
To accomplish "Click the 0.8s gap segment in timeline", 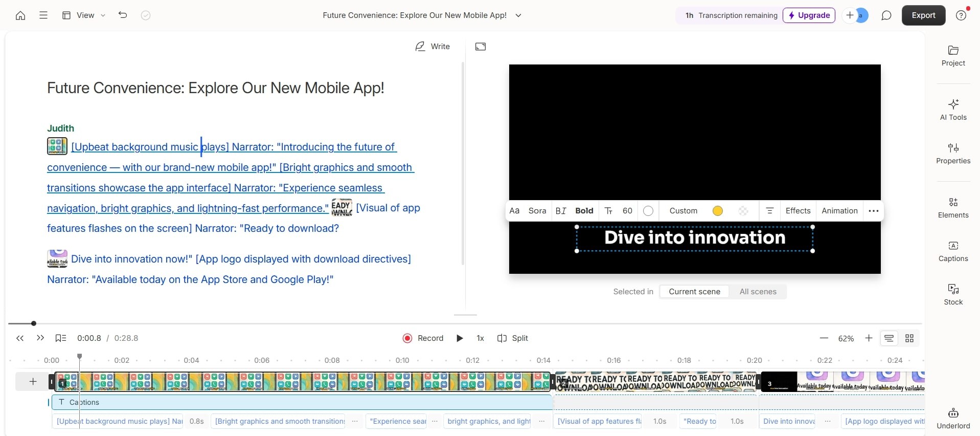I will [x=197, y=421].
